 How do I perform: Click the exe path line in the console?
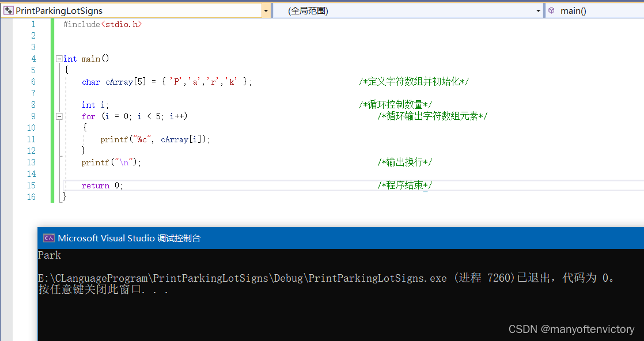(327, 278)
